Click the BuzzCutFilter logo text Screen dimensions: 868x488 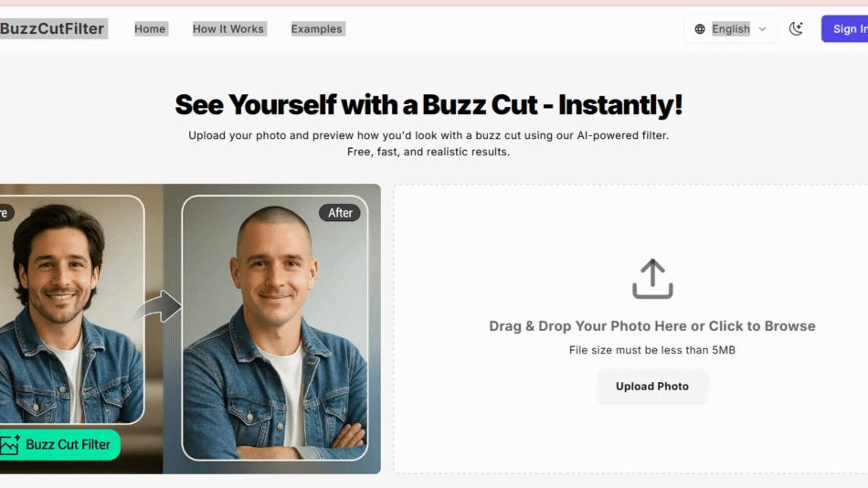coord(52,29)
